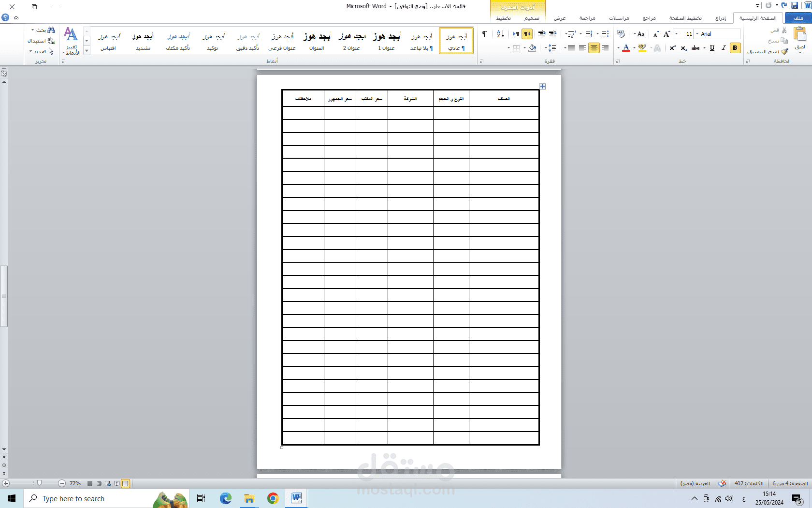Toggle show paragraph marks (¶)
This screenshot has width=812, height=508.
(485, 34)
